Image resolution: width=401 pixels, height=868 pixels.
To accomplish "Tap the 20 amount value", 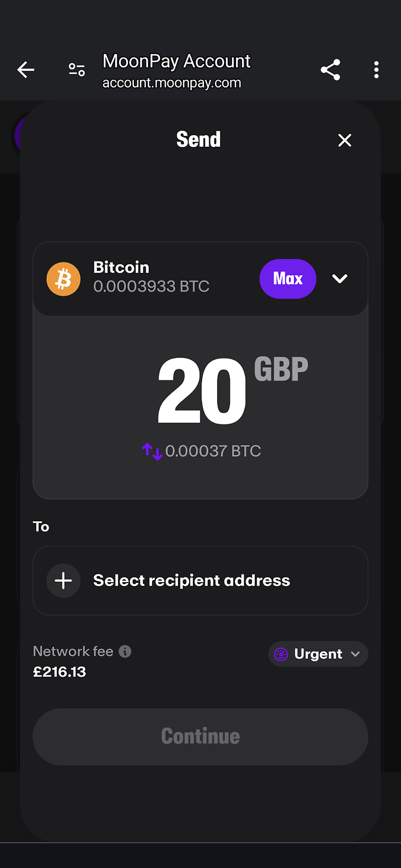I will coord(202,391).
